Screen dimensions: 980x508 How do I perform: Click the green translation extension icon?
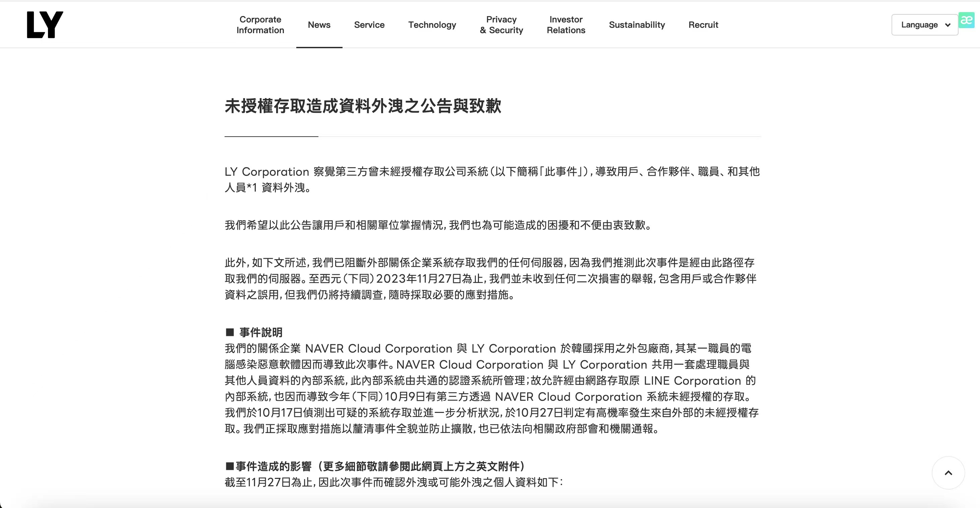966,20
